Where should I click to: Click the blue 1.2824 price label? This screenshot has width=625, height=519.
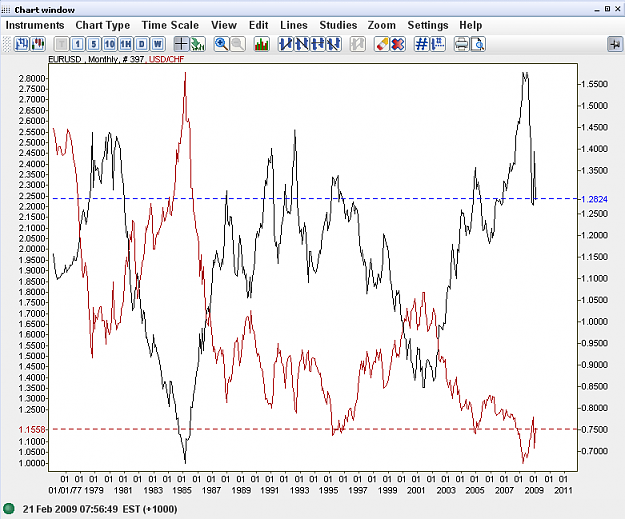pos(594,199)
